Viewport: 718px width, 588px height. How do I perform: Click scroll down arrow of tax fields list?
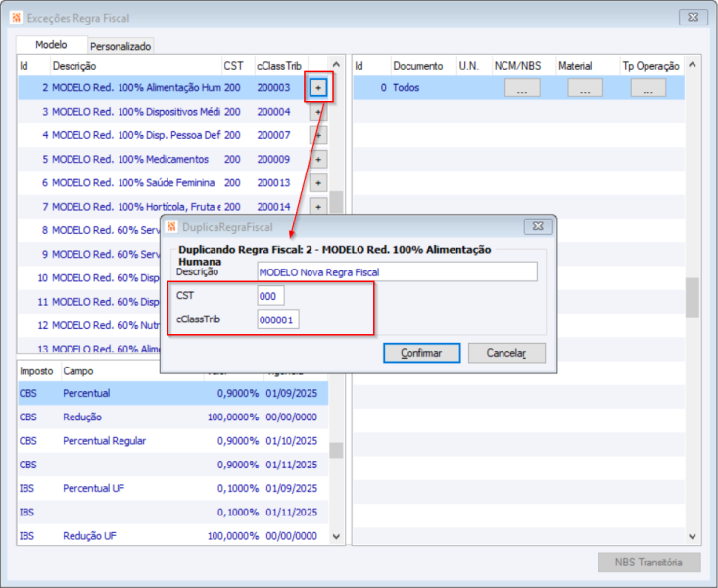tap(336, 536)
